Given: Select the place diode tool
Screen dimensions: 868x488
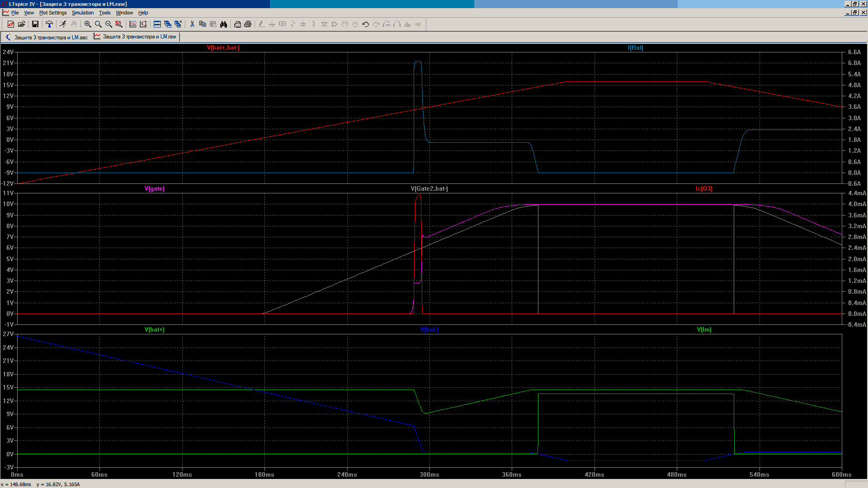Looking at the screenshot, I should [x=324, y=24].
